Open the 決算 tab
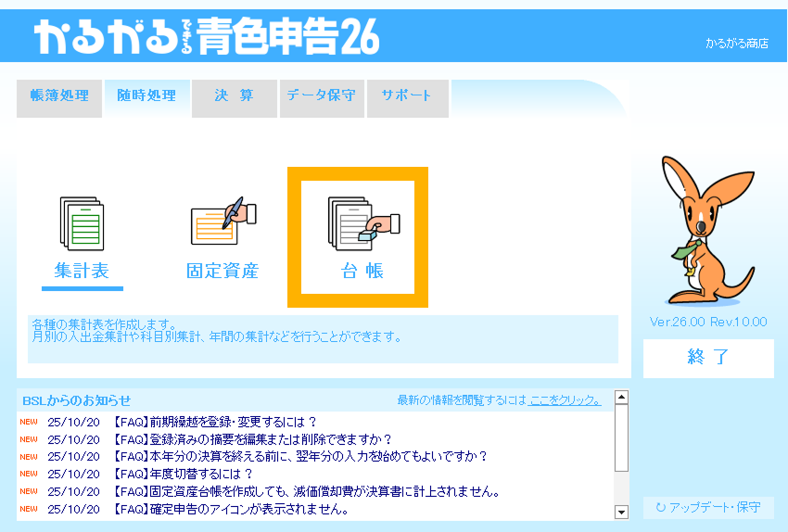The height and width of the screenshot is (532, 788). pos(234,96)
